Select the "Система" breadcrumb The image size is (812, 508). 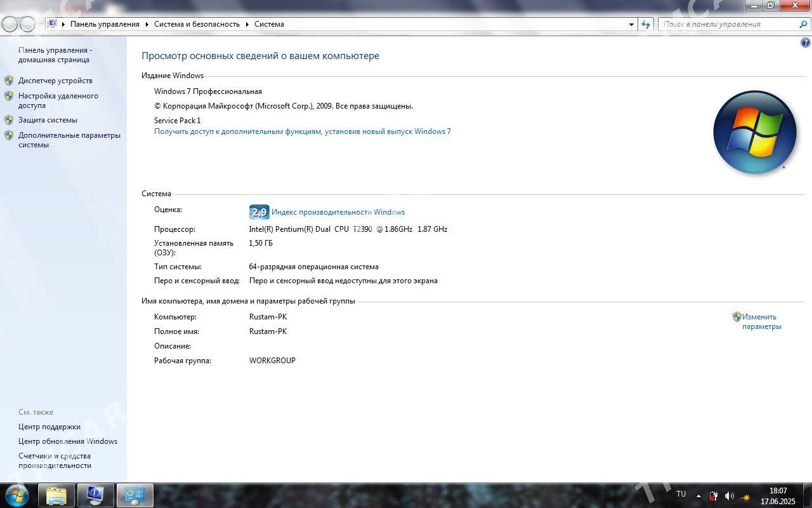(269, 24)
